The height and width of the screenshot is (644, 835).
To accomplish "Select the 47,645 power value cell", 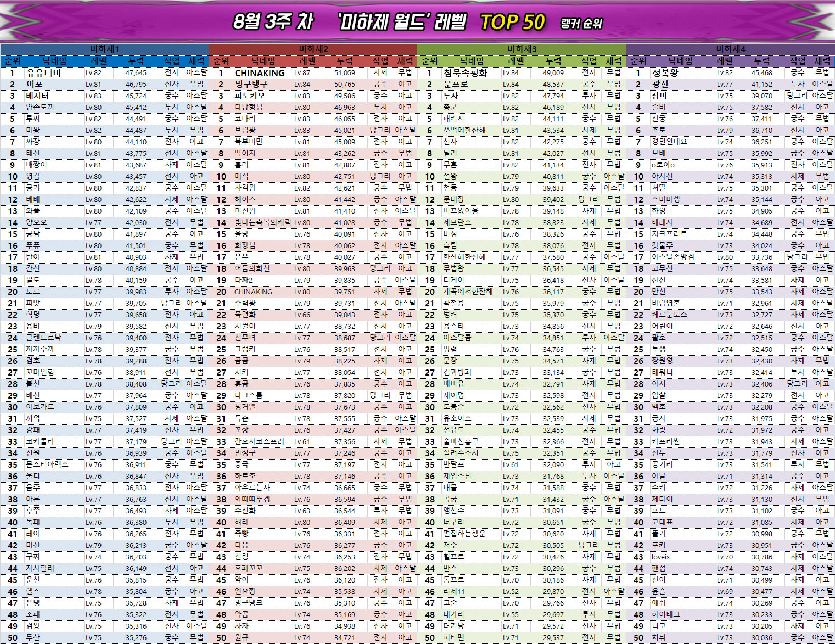I will (x=136, y=73).
